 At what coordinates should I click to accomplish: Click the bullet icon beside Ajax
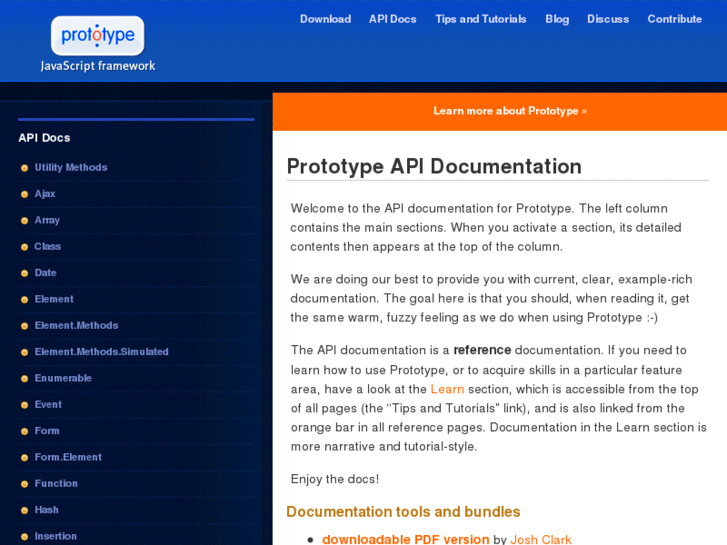[x=25, y=194]
